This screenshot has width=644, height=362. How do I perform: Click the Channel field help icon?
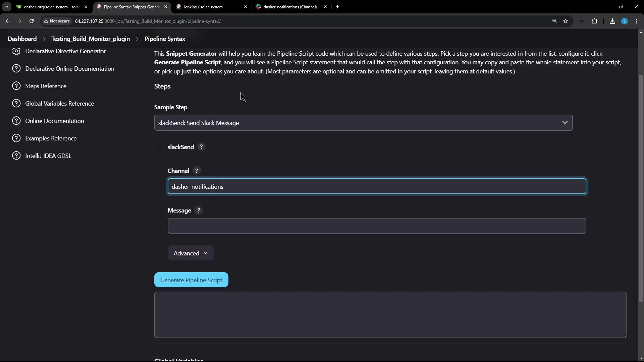[x=197, y=171]
